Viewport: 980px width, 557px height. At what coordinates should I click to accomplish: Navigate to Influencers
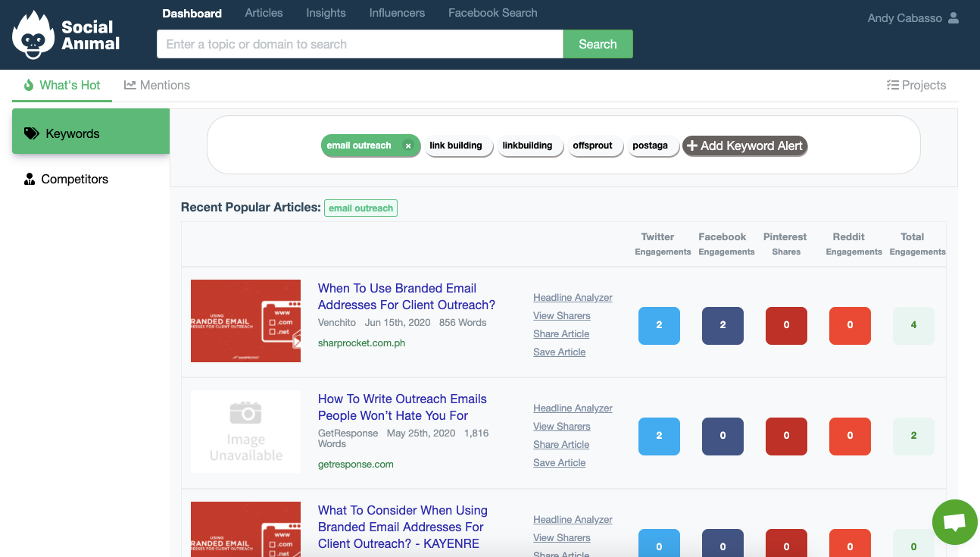click(x=397, y=13)
